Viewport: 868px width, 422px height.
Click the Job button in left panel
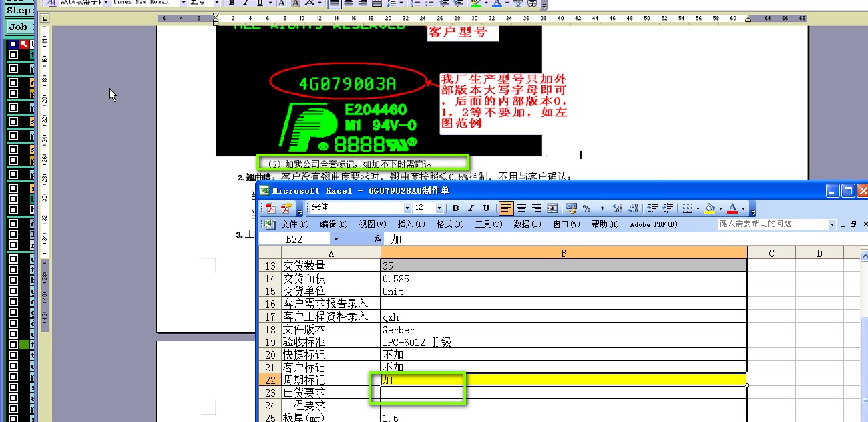19,27
